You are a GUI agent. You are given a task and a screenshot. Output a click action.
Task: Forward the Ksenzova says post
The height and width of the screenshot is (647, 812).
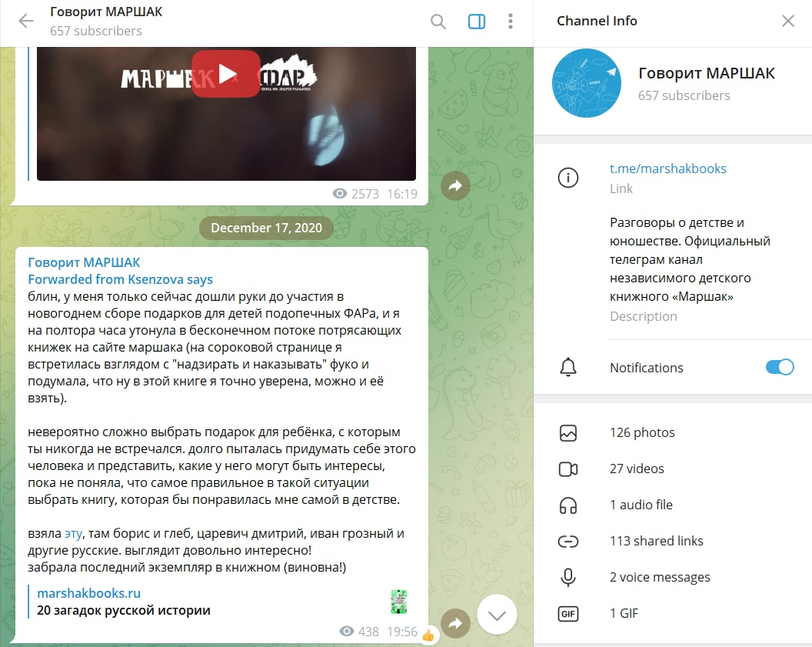(455, 623)
